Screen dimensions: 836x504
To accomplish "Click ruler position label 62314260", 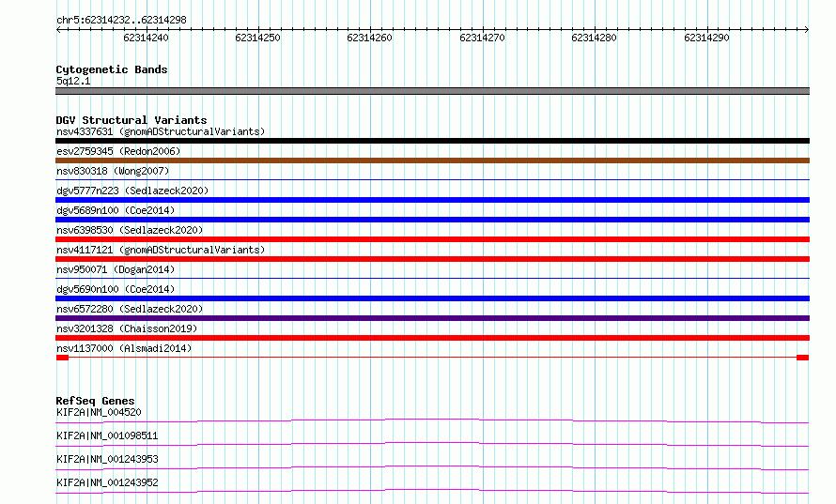I will (369, 38).
